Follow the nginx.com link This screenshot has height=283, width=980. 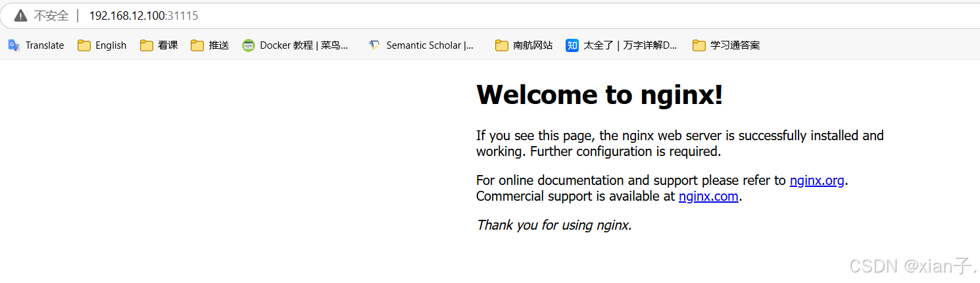tap(708, 196)
